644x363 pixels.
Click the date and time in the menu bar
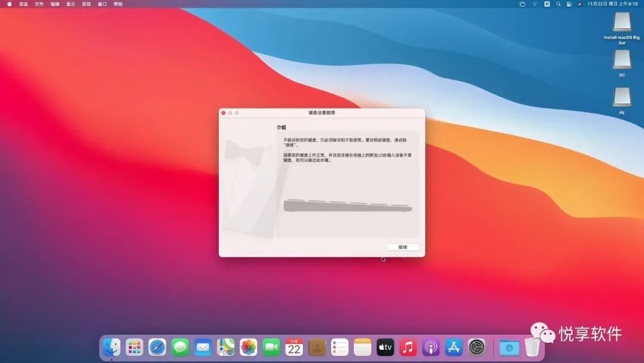612,4
